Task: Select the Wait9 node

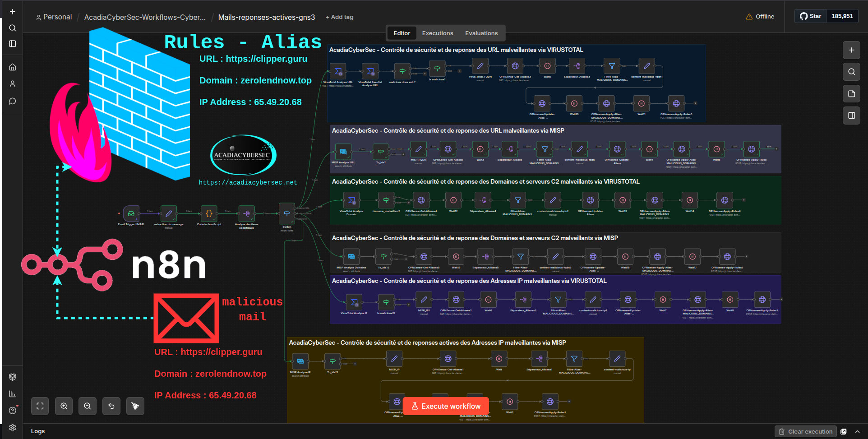Action: pyautogui.click(x=547, y=66)
